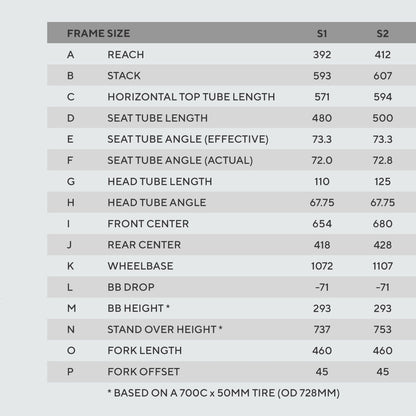
Task: Click the FRAME SIZE header label
Action: (x=98, y=33)
